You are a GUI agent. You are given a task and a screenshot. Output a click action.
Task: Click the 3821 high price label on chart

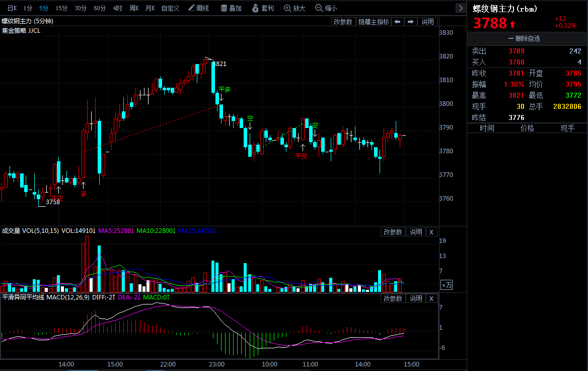click(219, 64)
